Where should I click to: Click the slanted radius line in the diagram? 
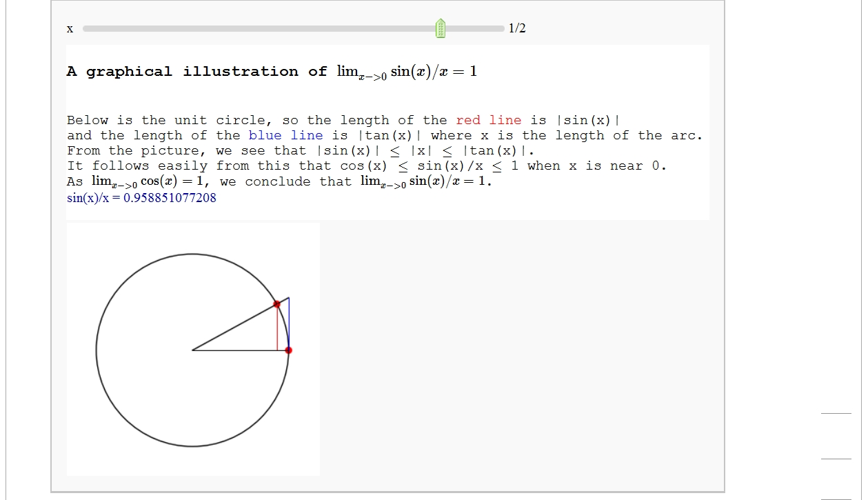[x=234, y=327]
